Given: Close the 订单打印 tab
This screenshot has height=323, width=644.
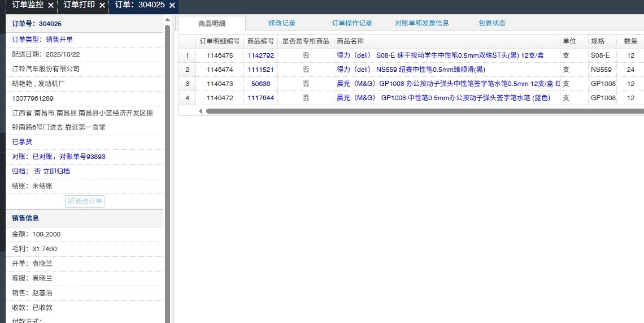Looking at the screenshot, I should pyautogui.click(x=102, y=5).
